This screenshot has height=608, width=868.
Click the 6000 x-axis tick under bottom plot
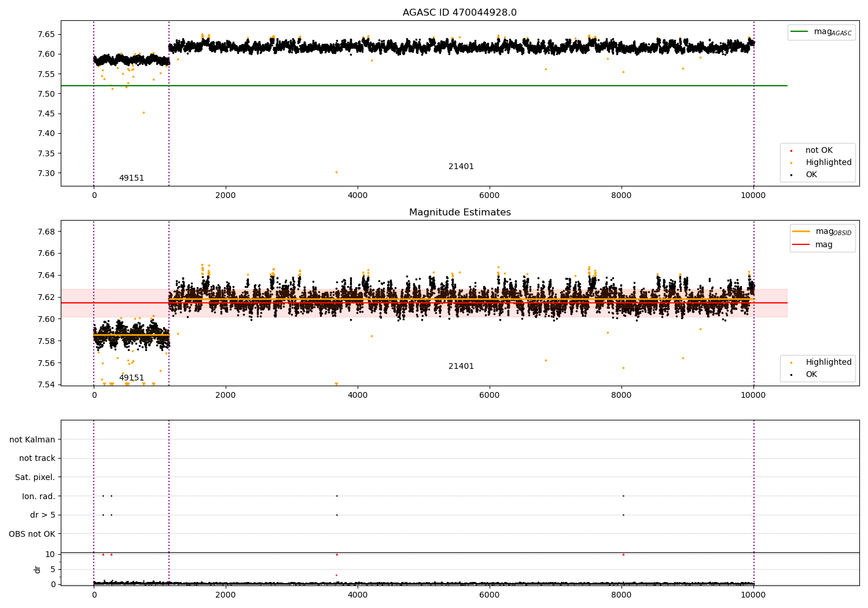point(490,595)
